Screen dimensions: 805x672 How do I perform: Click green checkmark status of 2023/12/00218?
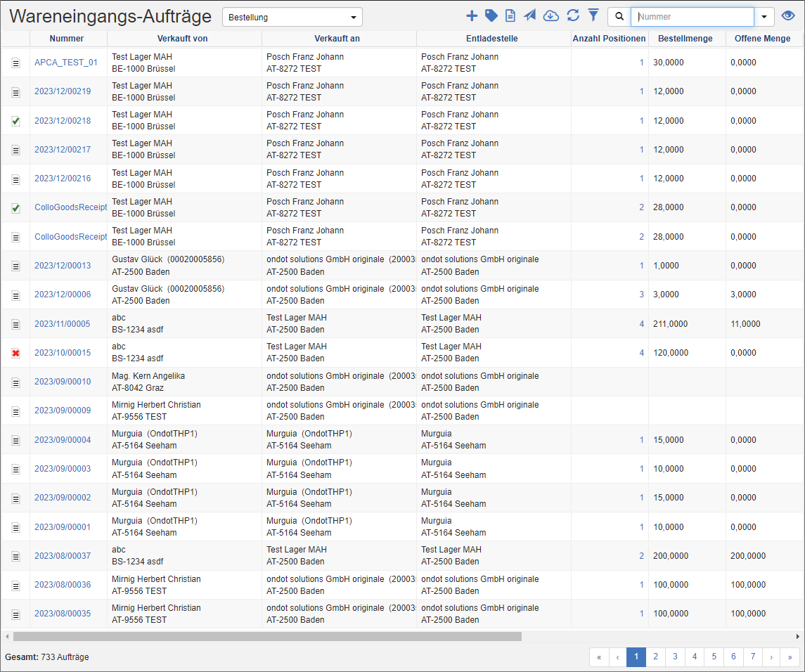15,121
